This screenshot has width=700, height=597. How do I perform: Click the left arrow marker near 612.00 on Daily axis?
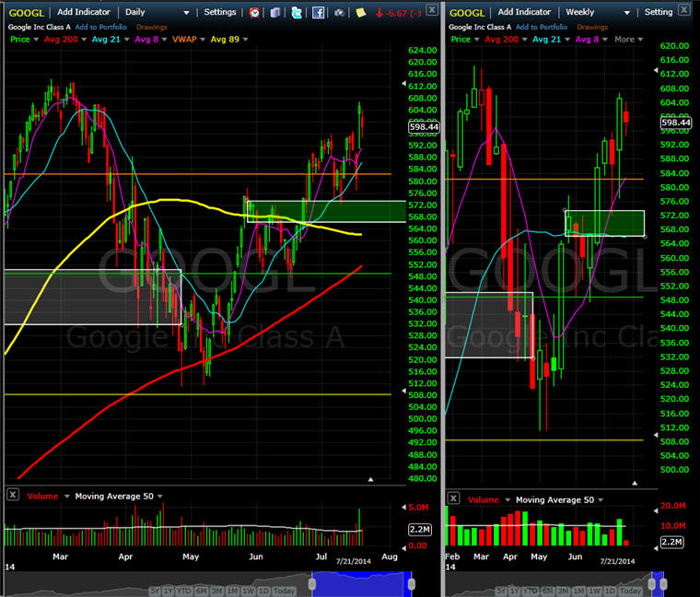point(404,84)
